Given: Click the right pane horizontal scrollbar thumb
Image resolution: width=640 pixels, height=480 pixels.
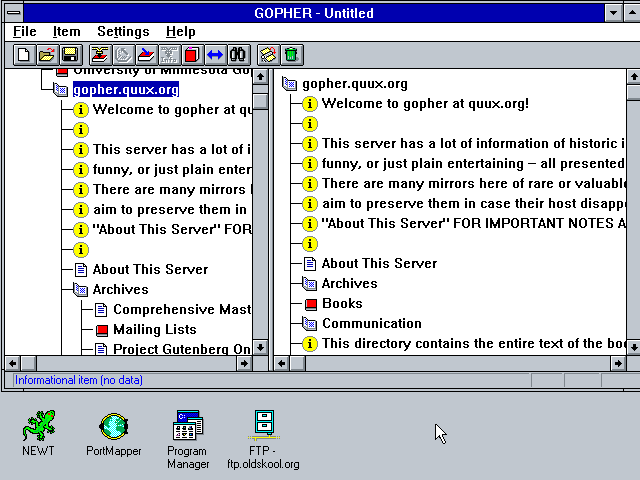Looking at the screenshot, I should tap(298, 363).
